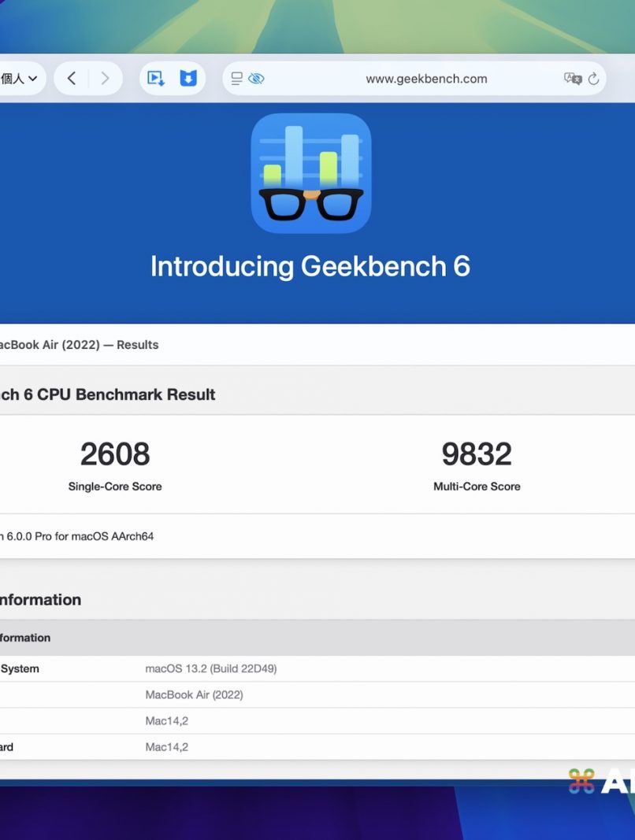Click the blue shield extension icon
The image size is (635, 840).
point(188,79)
